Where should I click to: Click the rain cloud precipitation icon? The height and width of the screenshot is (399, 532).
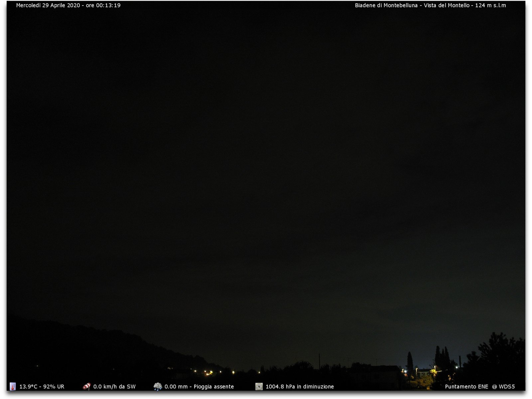[x=158, y=386]
